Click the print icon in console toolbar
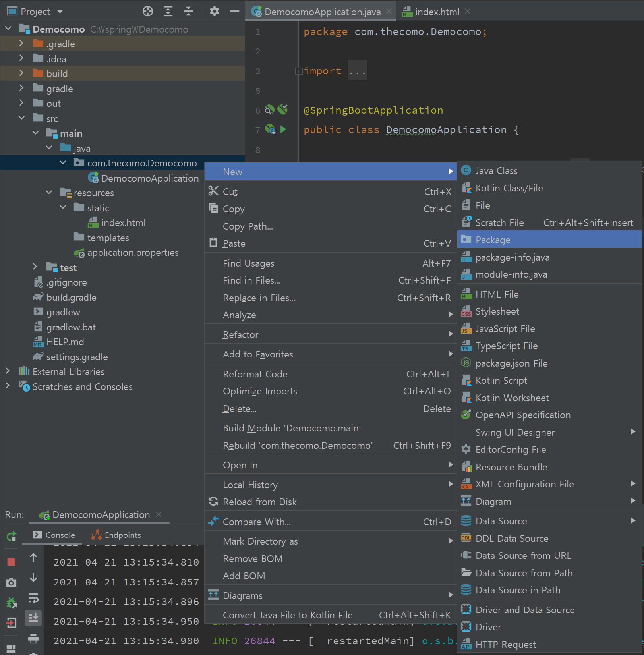Image resolution: width=644 pixels, height=655 pixels. click(33, 638)
